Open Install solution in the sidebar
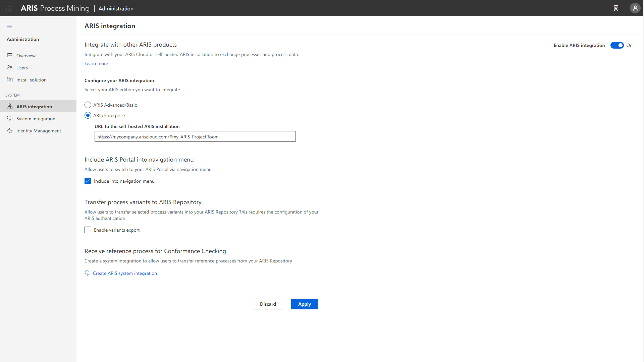 (38, 80)
